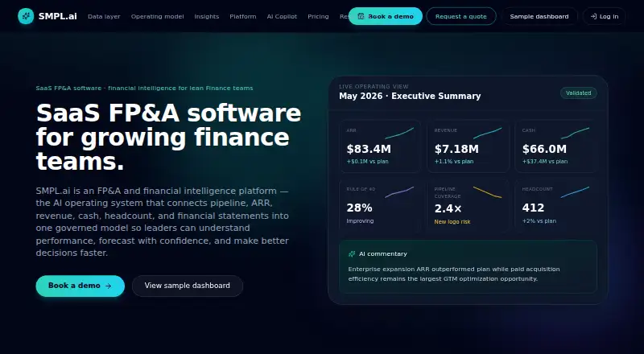Click View sample dashboard button
644x354 pixels.
[x=188, y=286]
